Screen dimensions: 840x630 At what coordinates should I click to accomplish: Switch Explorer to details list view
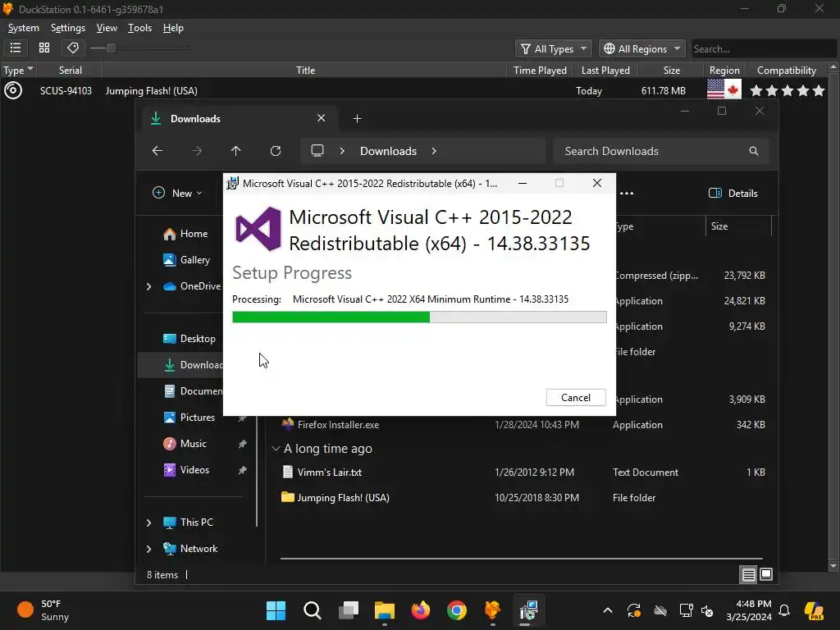(x=748, y=575)
